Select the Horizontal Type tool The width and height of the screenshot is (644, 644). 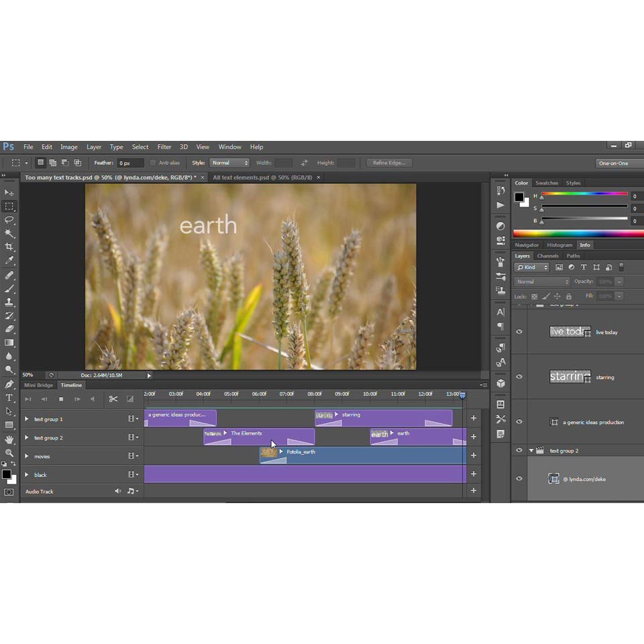[9, 398]
